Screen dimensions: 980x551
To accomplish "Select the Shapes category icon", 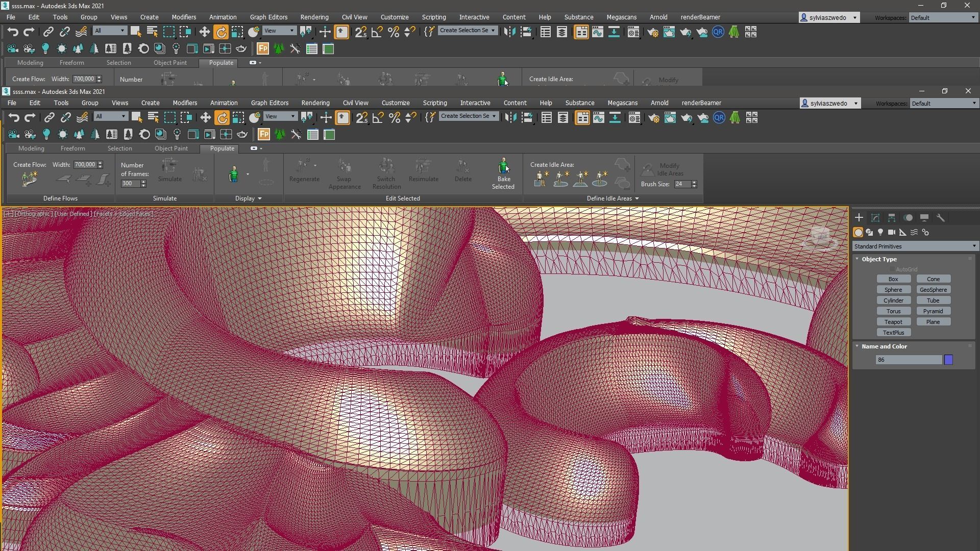I will pos(869,233).
